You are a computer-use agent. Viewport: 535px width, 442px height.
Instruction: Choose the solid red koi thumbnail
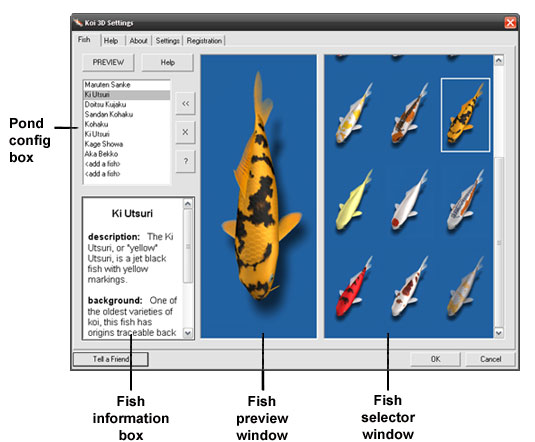click(354, 288)
